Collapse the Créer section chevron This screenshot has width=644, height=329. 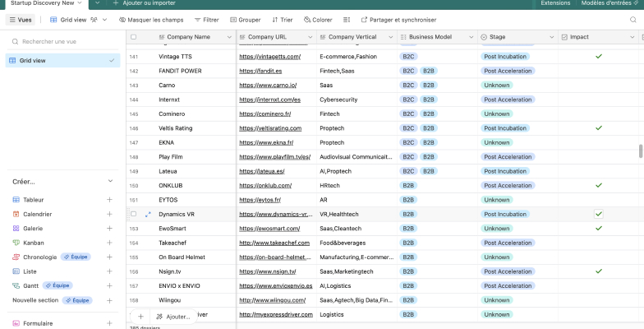tap(110, 181)
